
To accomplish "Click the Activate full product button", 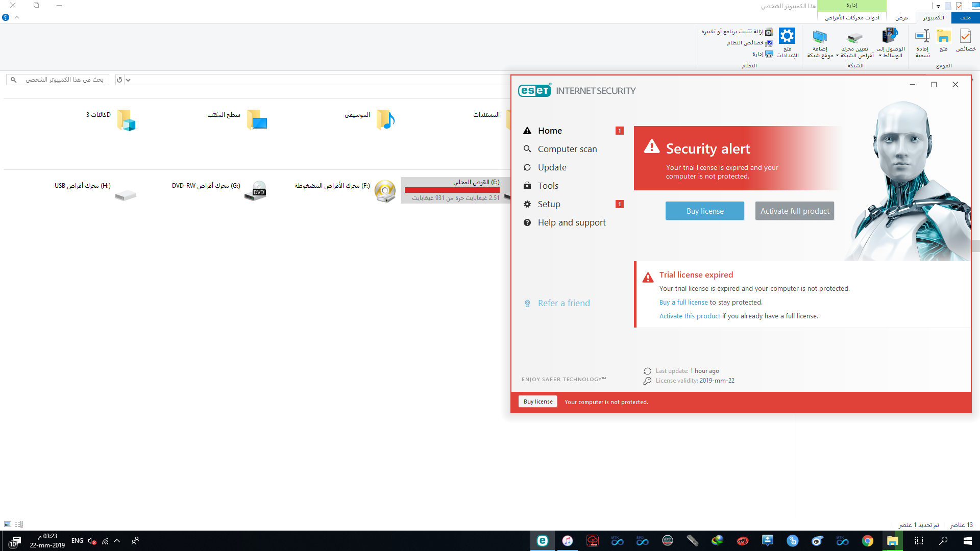I will click(x=794, y=211).
